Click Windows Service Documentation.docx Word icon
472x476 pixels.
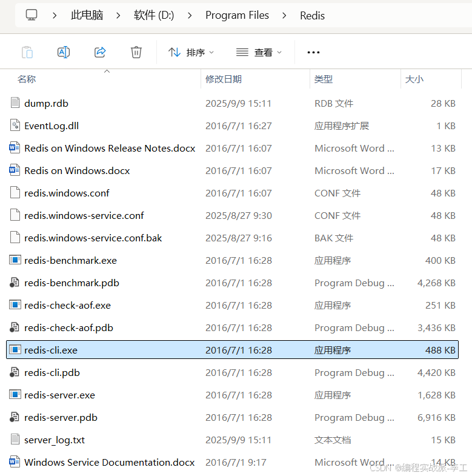(15, 461)
